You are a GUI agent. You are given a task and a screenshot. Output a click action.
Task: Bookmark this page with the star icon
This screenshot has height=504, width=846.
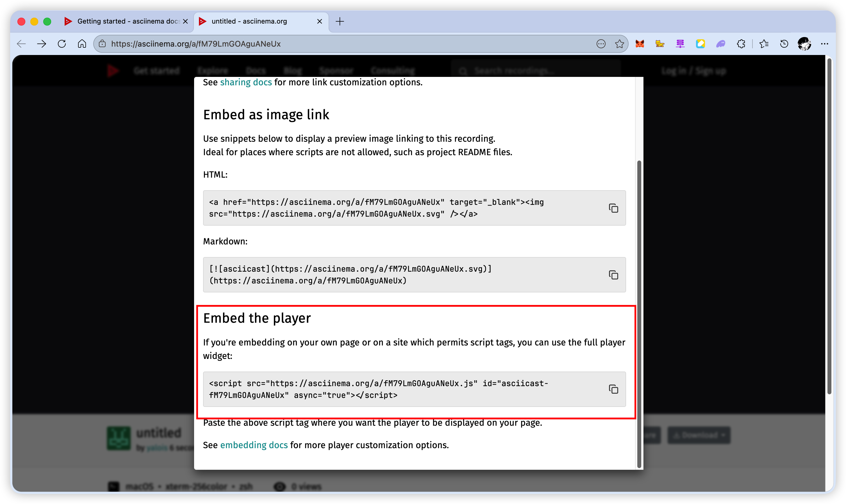(x=619, y=44)
